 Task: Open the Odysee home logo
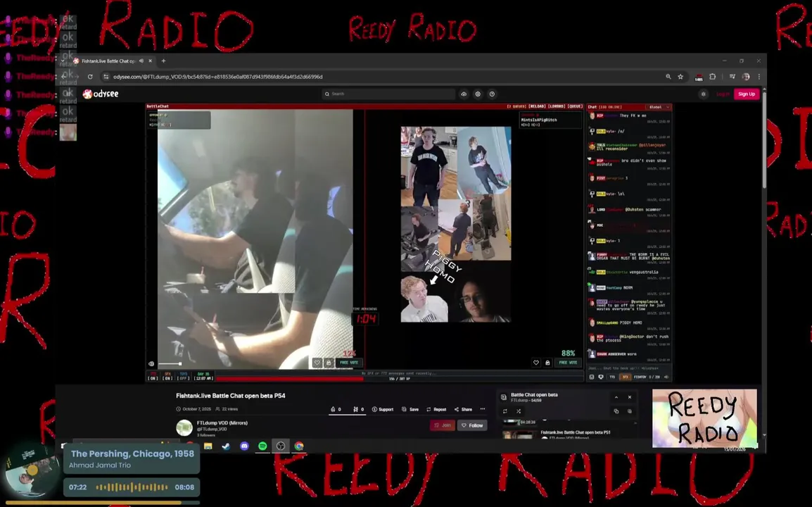click(x=101, y=94)
